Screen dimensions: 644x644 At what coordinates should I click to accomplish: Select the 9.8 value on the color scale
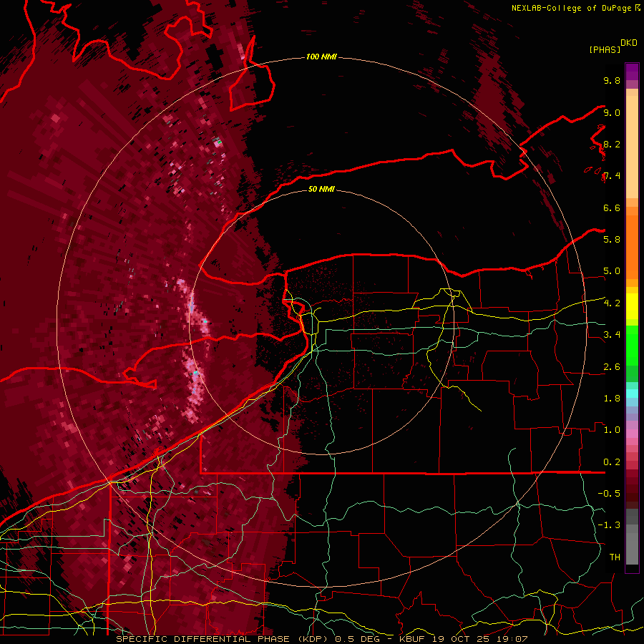[612, 80]
